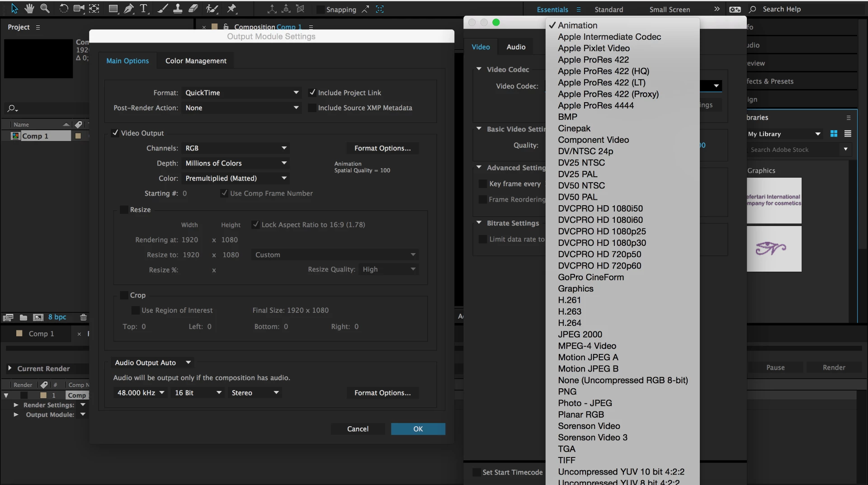Image resolution: width=868 pixels, height=485 pixels.
Task: Open the Format QuickTime dropdown
Action: (x=241, y=93)
